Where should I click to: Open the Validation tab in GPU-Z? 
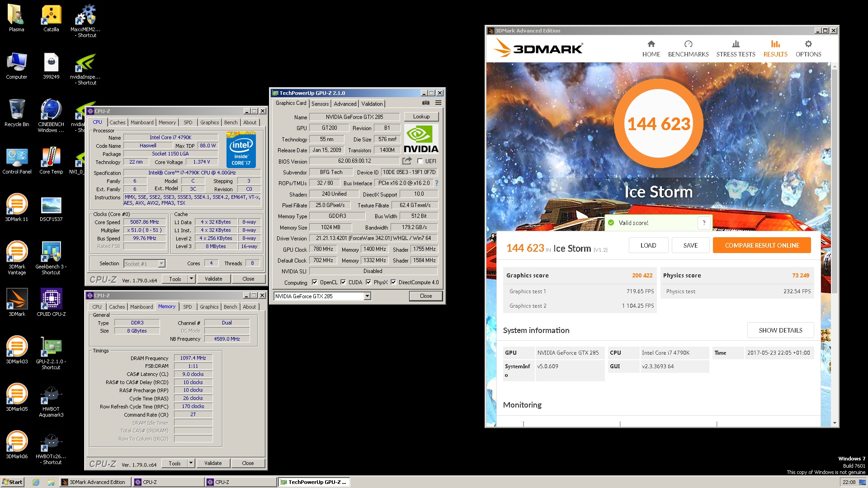pos(372,104)
